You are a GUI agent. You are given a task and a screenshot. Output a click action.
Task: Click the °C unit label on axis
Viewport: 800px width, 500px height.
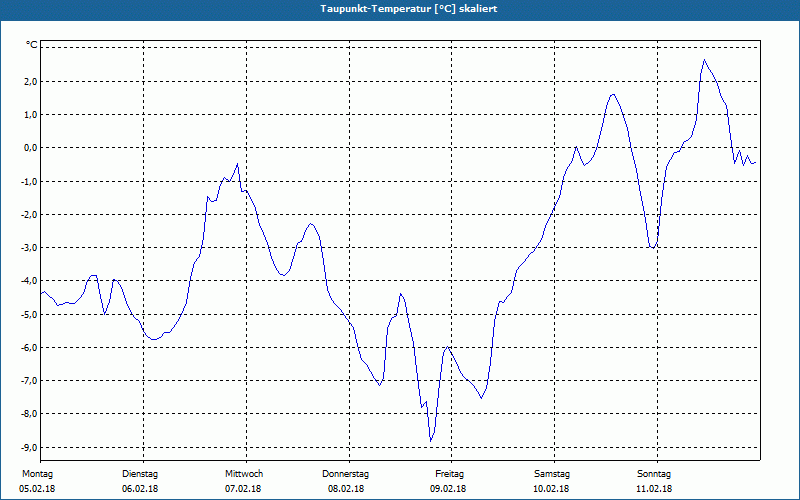click(x=32, y=45)
